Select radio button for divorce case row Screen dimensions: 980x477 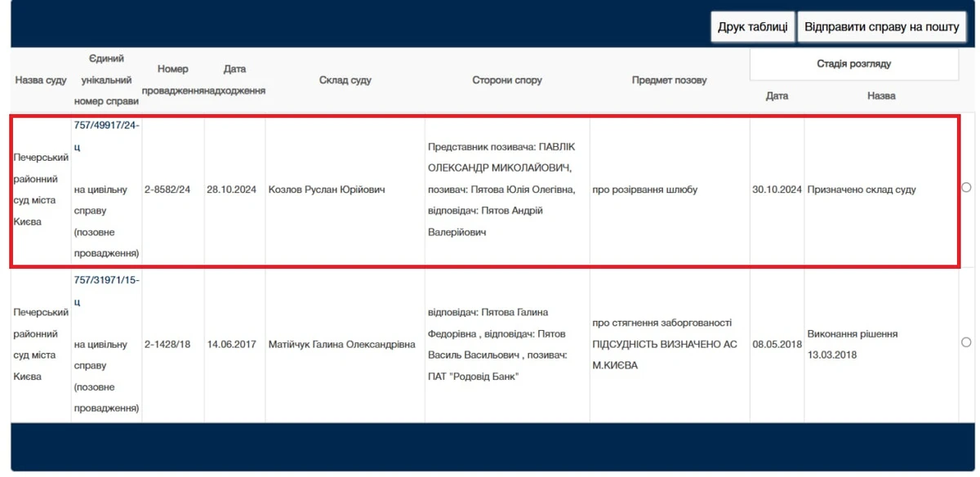(966, 188)
